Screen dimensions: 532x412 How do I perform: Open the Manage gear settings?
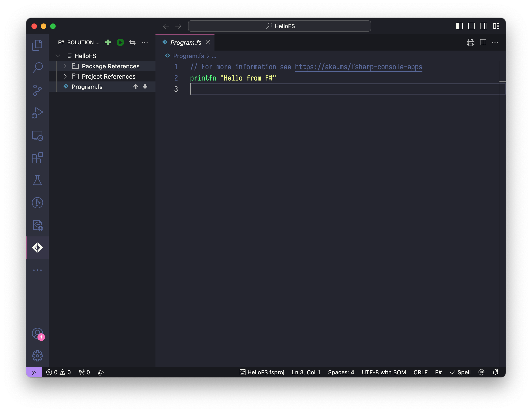[x=37, y=356]
